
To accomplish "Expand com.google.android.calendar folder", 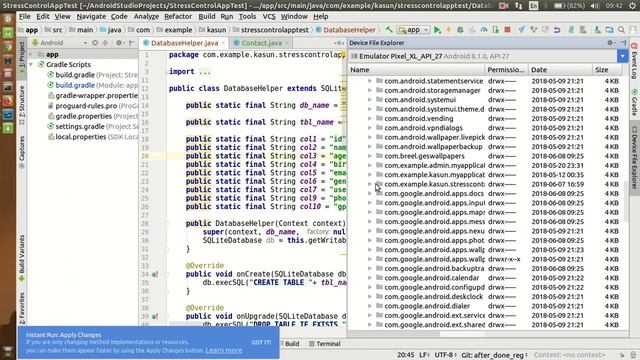I will pyautogui.click(x=370, y=278).
